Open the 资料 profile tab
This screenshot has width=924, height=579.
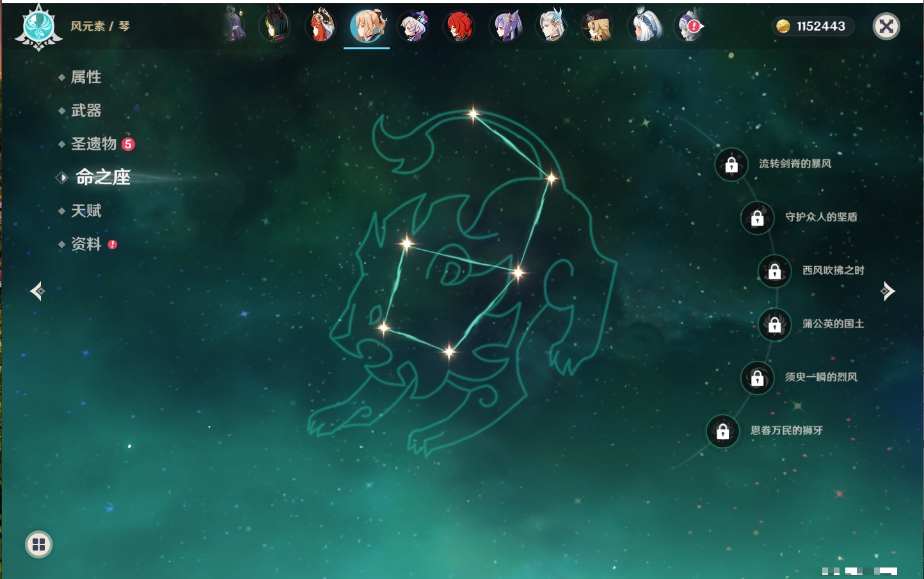86,244
